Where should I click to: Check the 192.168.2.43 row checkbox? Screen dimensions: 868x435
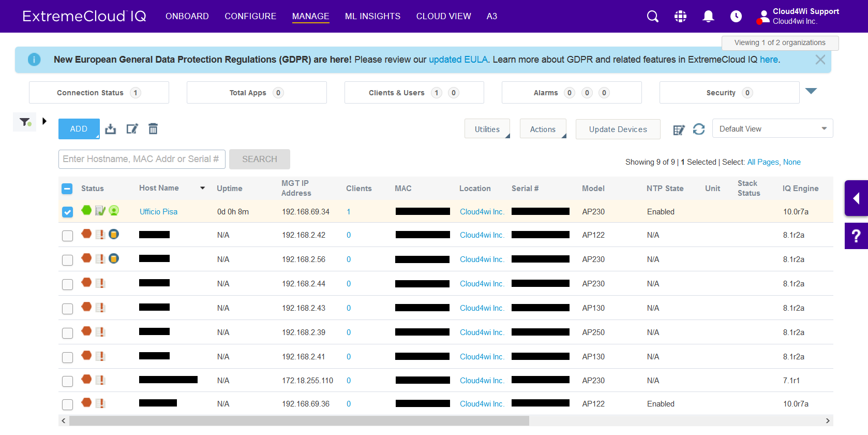67,309
